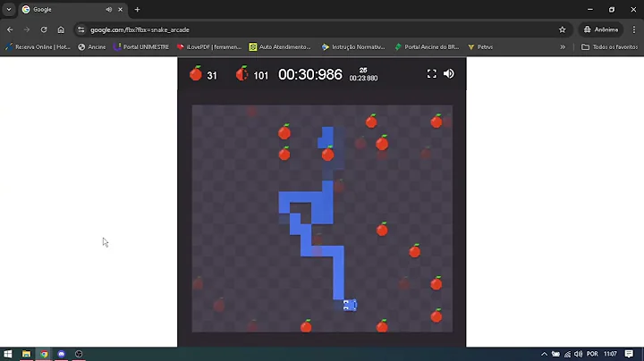The width and height of the screenshot is (644, 361).
Task: Open Reserva Online bookmark
Action: [38, 46]
